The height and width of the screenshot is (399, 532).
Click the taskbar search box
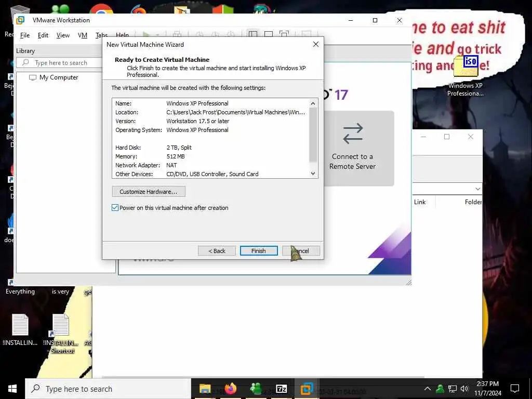108,389
